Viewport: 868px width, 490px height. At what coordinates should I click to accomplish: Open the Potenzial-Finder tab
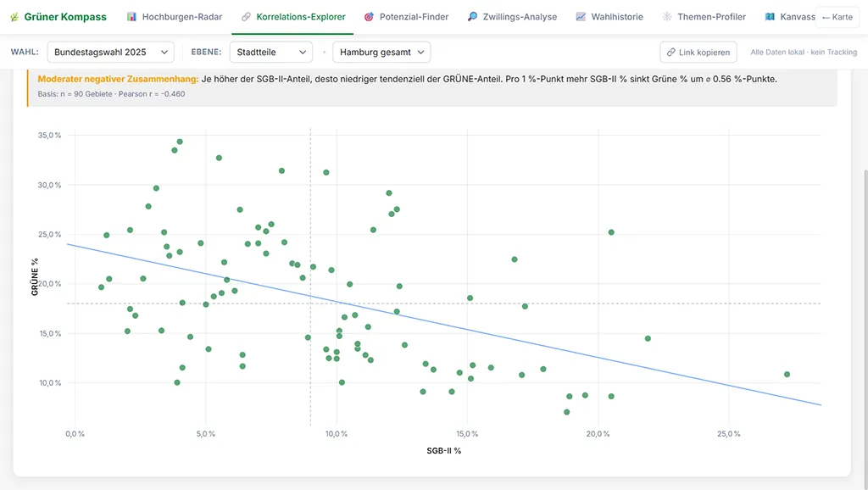point(406,17)
